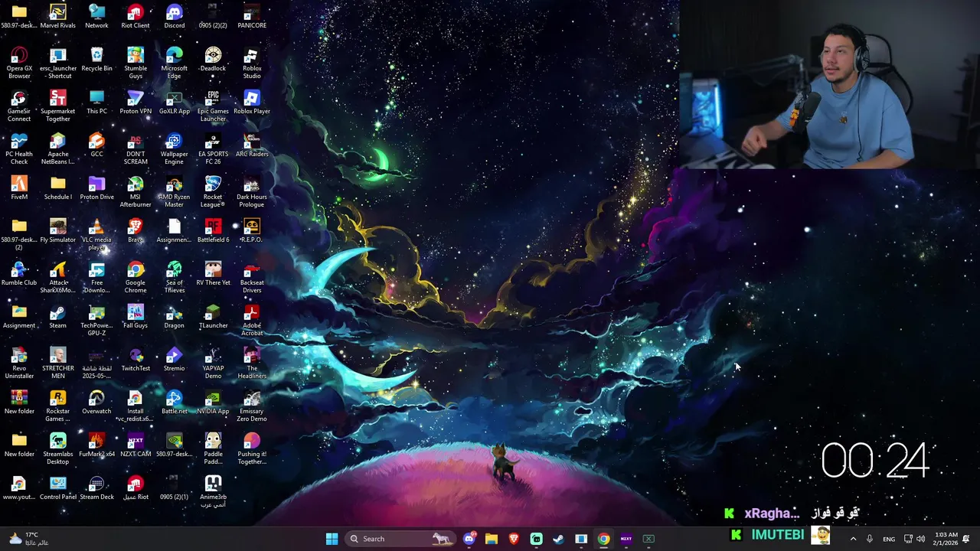Viewport: 980px width, 551px height.
Task: Open the FiveM desktop shortcut
Action: [x=19, y=187]
